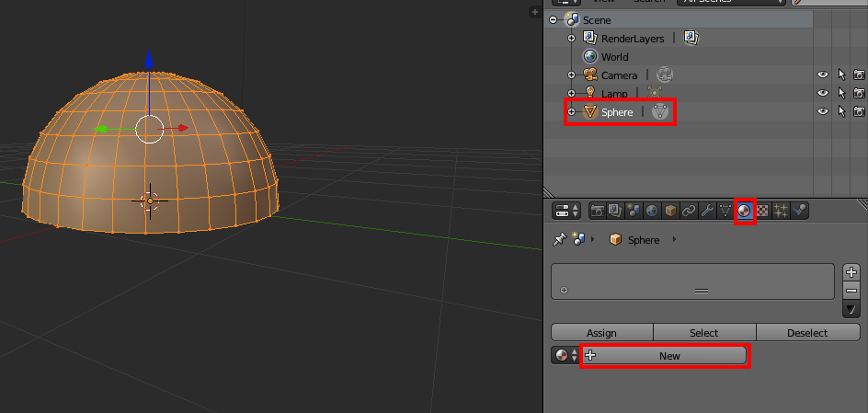
Task: Select the RenderLayers name in the Outliner
Action: 633,39
